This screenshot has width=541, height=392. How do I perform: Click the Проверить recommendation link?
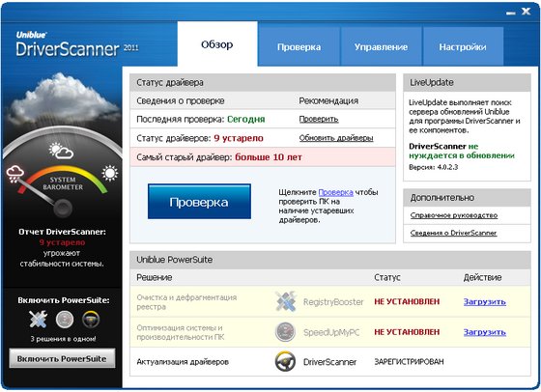[x=319, y=120]
